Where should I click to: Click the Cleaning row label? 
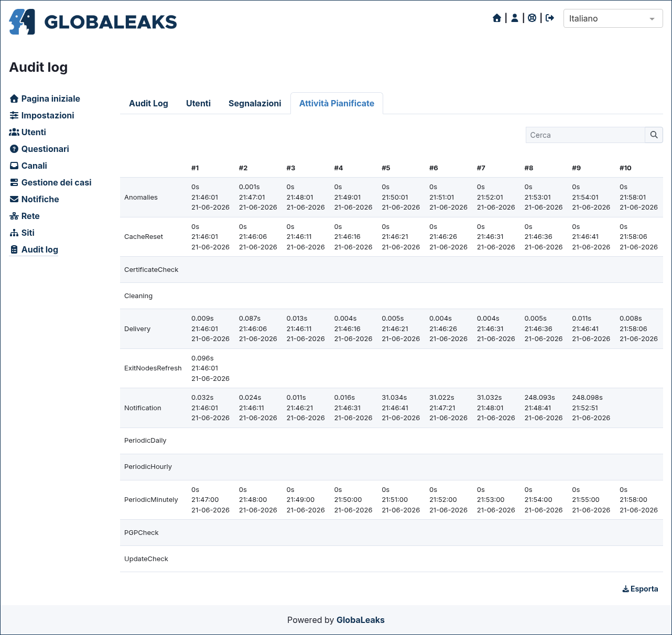[x=138, y=296]
